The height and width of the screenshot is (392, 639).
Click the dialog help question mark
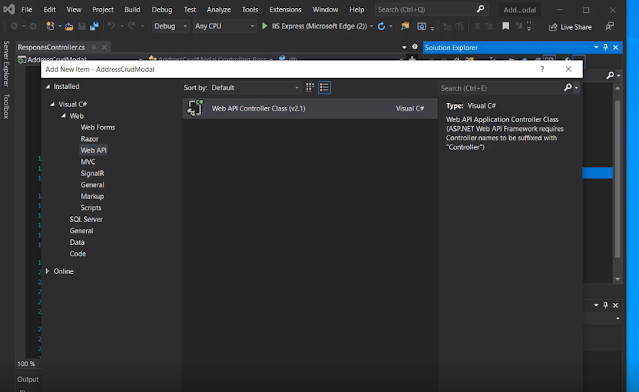(542, 69)
